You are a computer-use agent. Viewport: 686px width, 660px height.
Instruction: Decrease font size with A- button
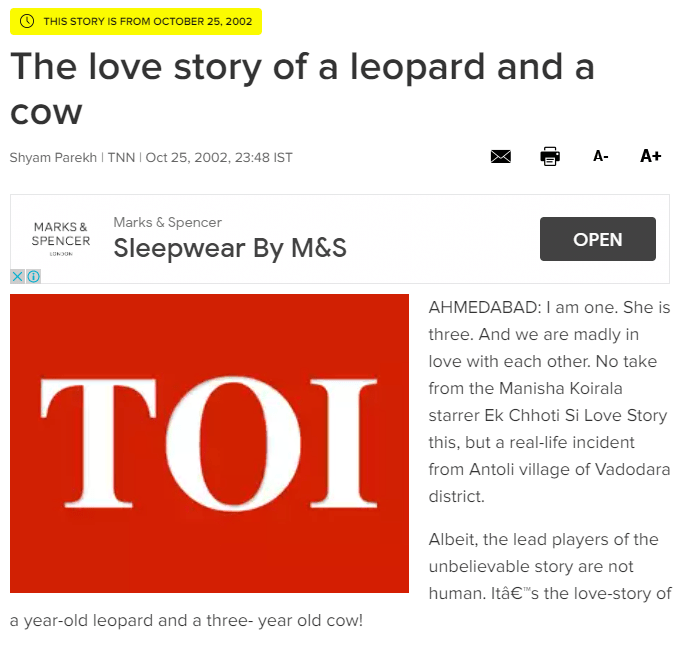point(600,156)
